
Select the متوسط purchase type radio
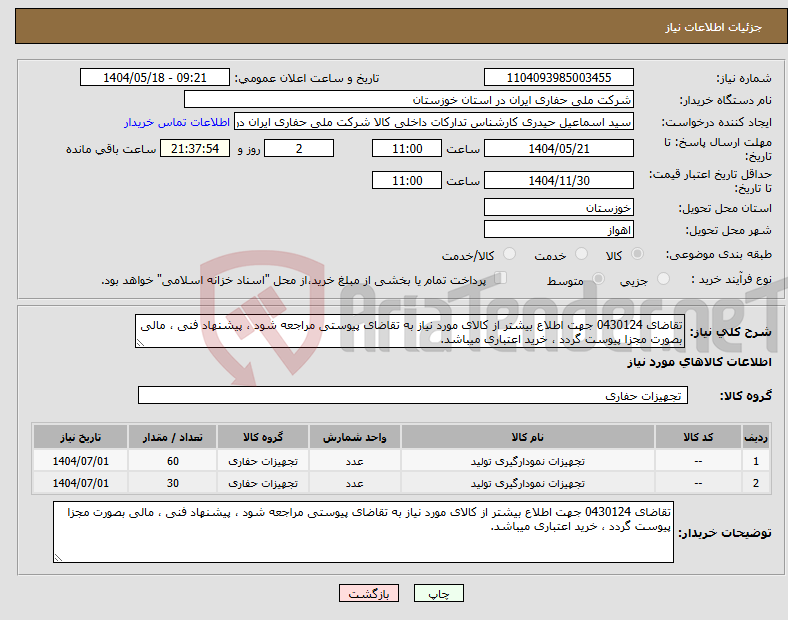pos(598,278)
